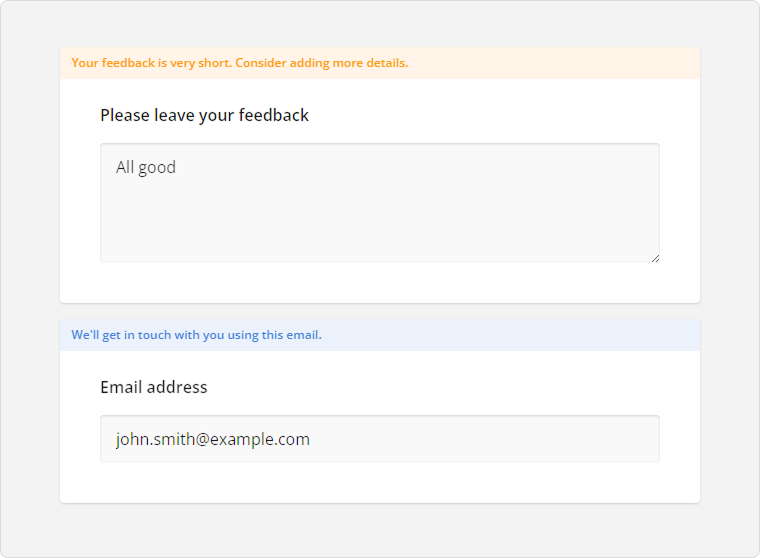Image resolution: width=760 pixels, height=558 pixels.
Task: Click the 'Email address' label
Action: [153, 387]
